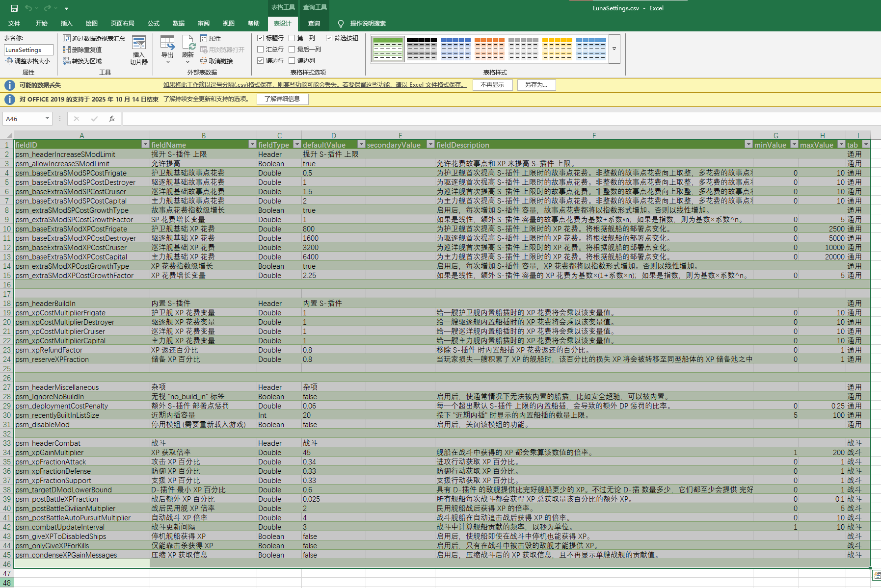The image size is (881, 588).
Task: Open the Formulas (公式) ribbon tab
Action: tap(154, 24)
